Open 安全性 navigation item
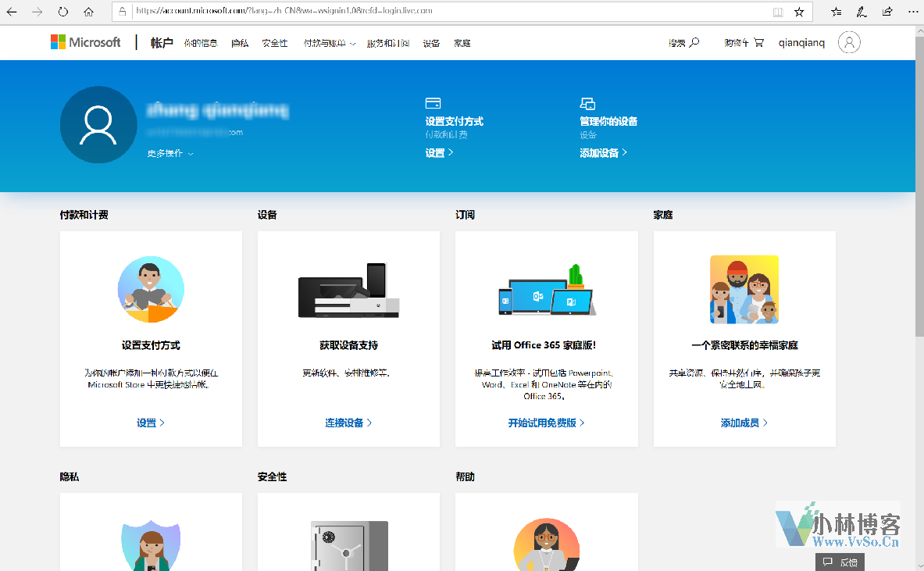924x571 pixels. [275, 43]
